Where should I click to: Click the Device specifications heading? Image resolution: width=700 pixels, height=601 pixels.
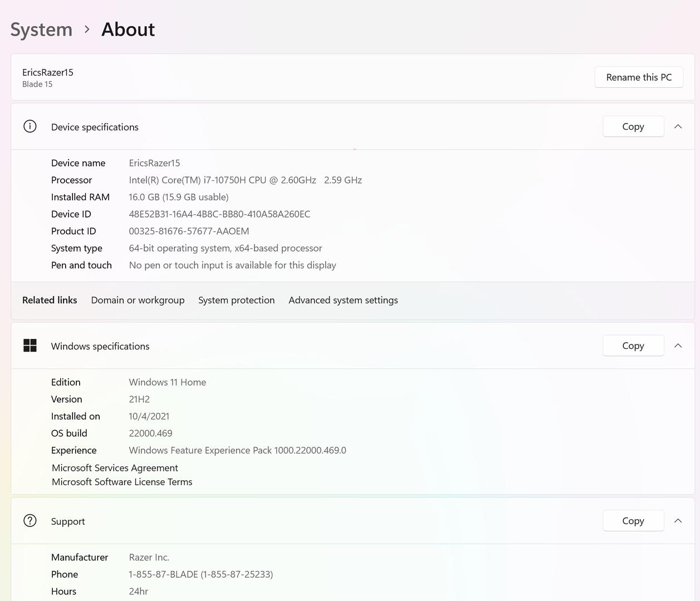coord(95,127)
